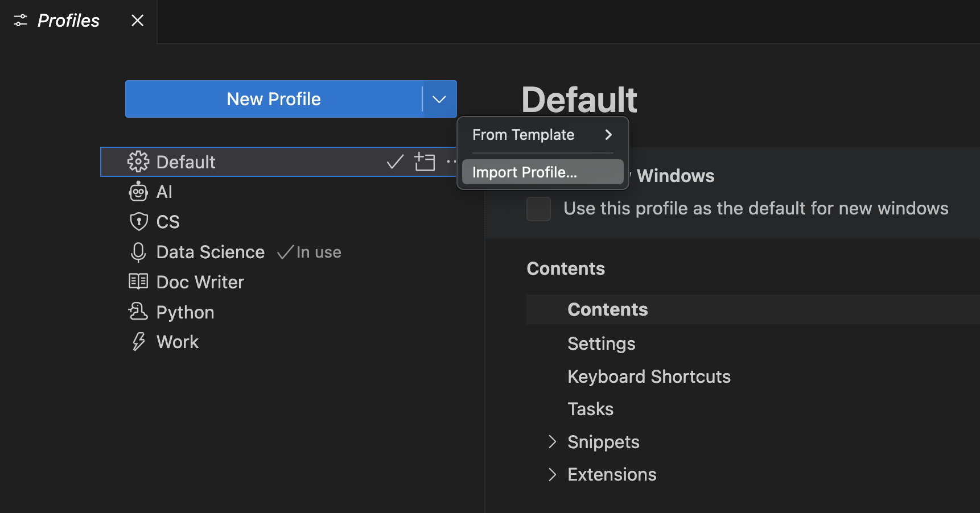This screenshot has width=980, height=513.
Task: Open the New Profile dropdown arrow
Action: [x=439, y=99]
